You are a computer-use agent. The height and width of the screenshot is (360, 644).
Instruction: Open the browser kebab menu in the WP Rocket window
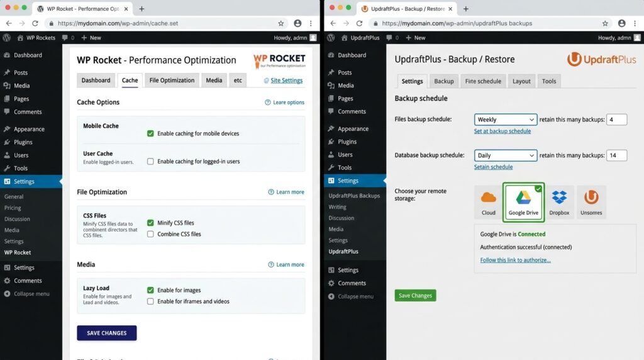311,23
